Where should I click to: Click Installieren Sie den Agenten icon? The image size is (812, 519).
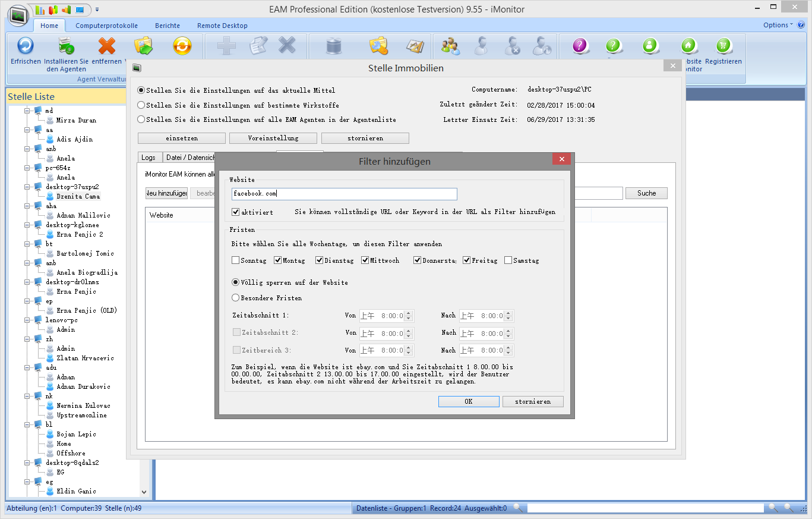[66, 46]
